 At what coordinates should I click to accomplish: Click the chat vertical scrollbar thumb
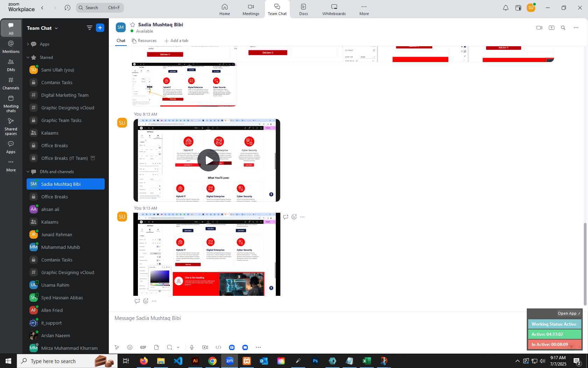tap(585, 264)
